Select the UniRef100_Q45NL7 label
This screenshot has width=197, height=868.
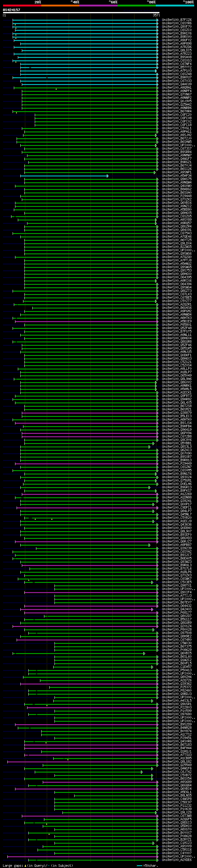coord(177,515)
